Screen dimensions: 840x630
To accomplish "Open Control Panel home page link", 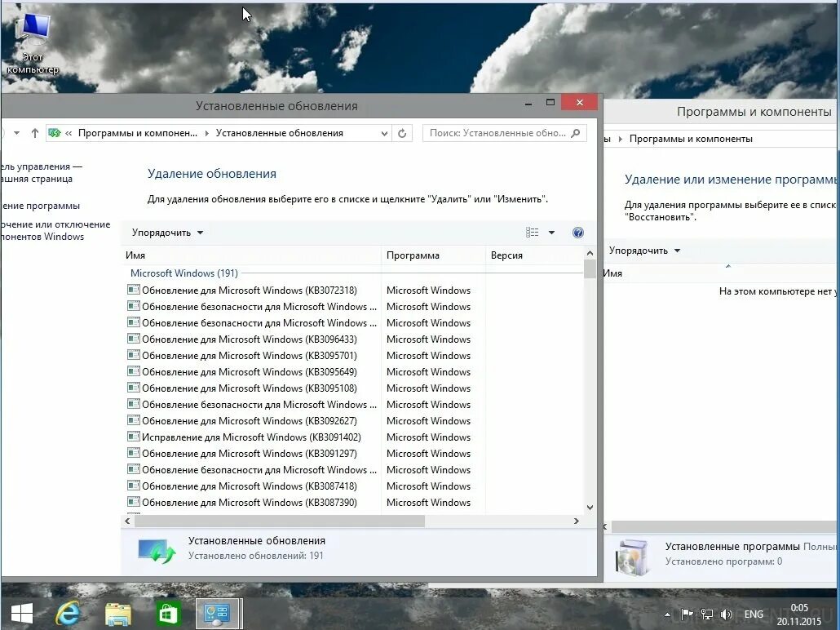I will 42,173.
